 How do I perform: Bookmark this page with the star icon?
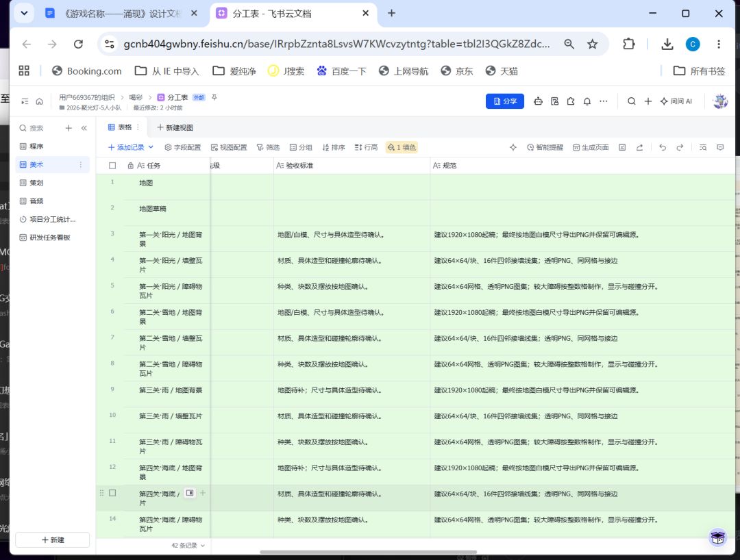coord(592,44)
